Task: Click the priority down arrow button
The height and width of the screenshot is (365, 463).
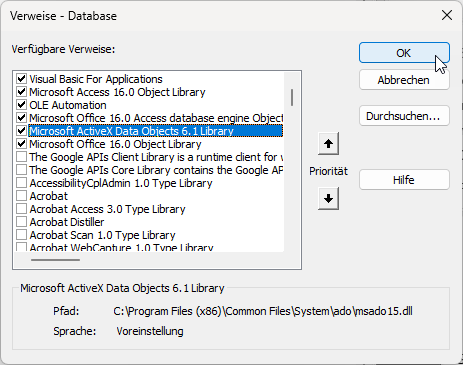Action: (x=328, y=199)
